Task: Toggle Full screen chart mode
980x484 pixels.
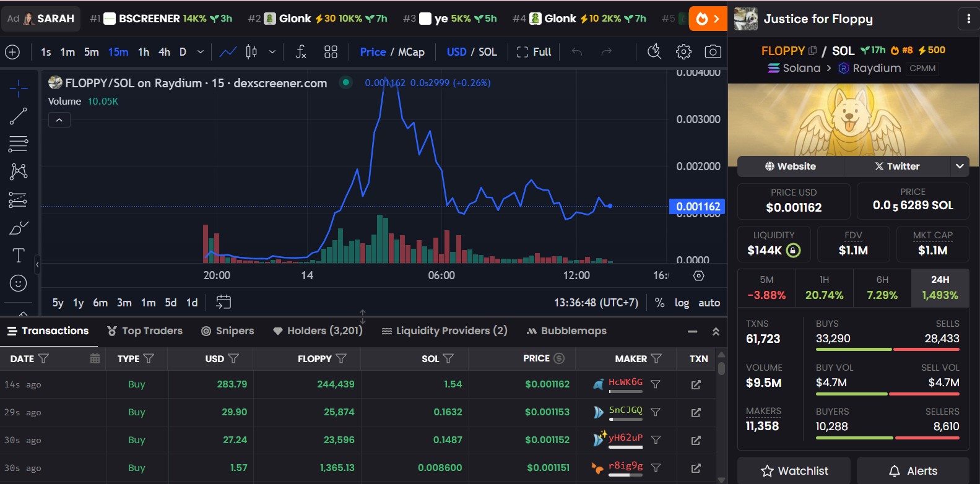Action: tap(534, 52)
